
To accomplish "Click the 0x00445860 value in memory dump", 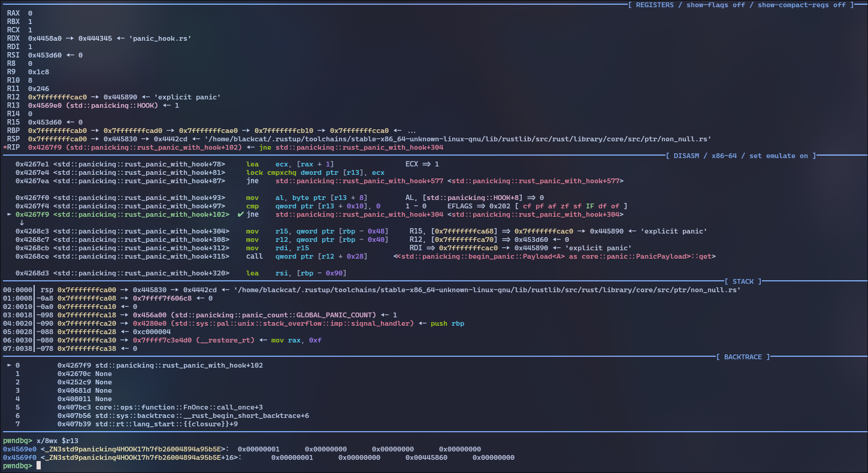I will point(426,457).
